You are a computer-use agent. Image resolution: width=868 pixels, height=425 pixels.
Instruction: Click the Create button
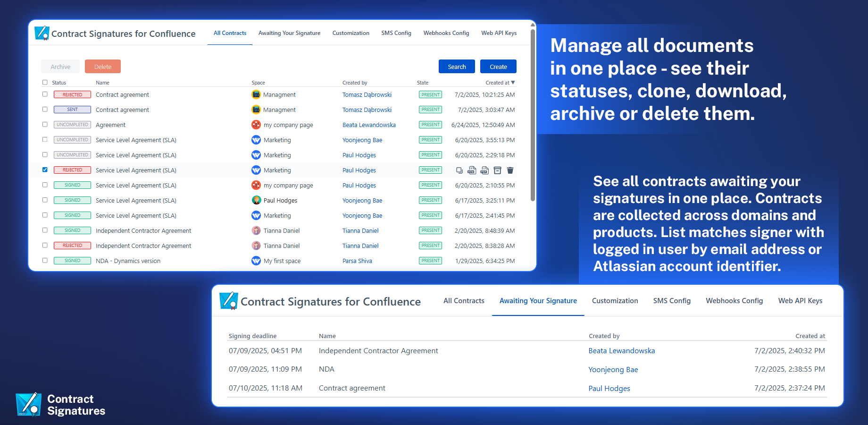498,67
